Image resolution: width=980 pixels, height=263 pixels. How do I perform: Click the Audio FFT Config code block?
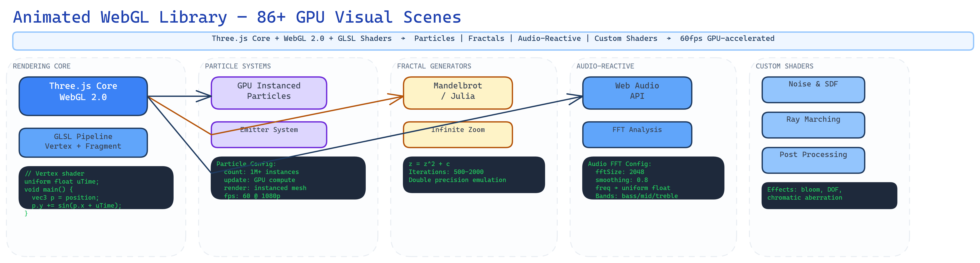click(x=653, y=178)
